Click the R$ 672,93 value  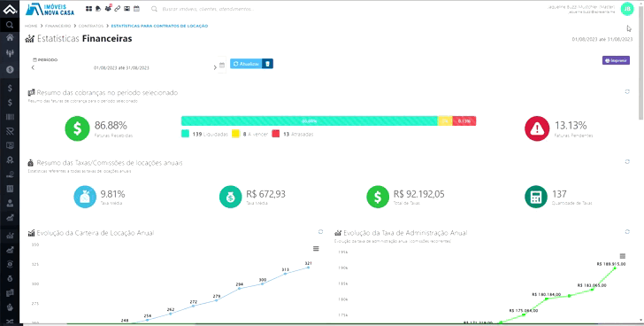265,194
